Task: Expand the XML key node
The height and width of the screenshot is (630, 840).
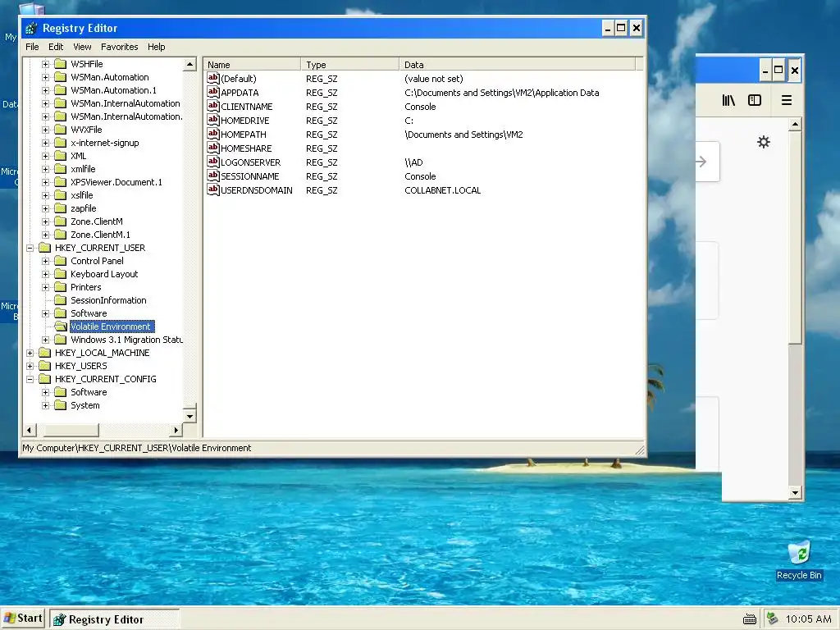Action: tap(46, 156)
